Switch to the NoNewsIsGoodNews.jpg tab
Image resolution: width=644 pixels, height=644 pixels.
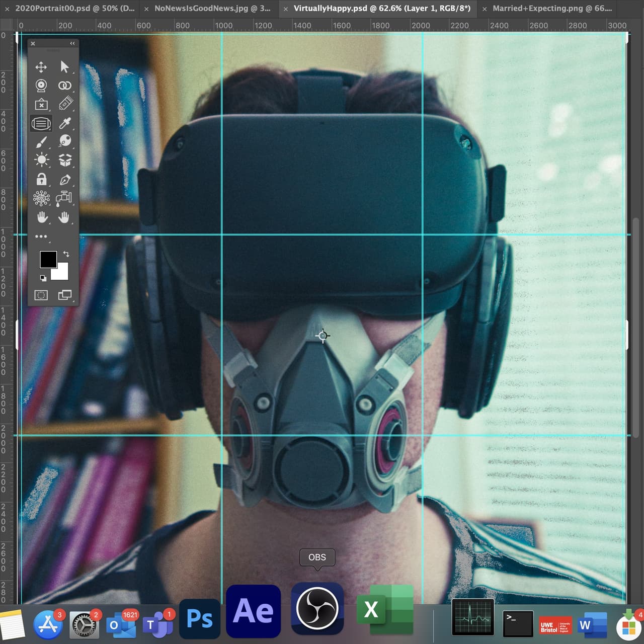click(x=212, y=8)
